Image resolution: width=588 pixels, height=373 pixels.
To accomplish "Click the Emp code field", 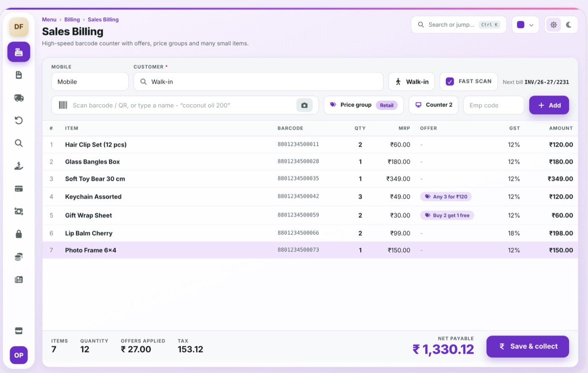I will pyautogui.click(x=493, y=105).
